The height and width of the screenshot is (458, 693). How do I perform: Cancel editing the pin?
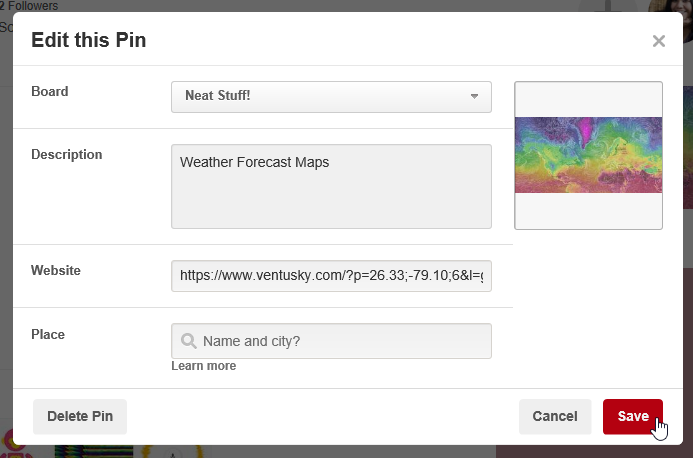(555, 416)
